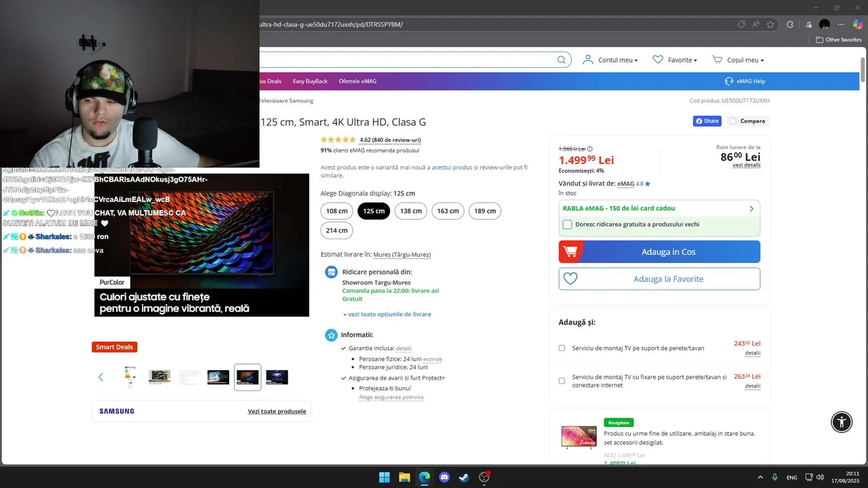Click the heart icon on Adauga la Favorite
The image size is (868, 488).
click(x=570, y=279)
